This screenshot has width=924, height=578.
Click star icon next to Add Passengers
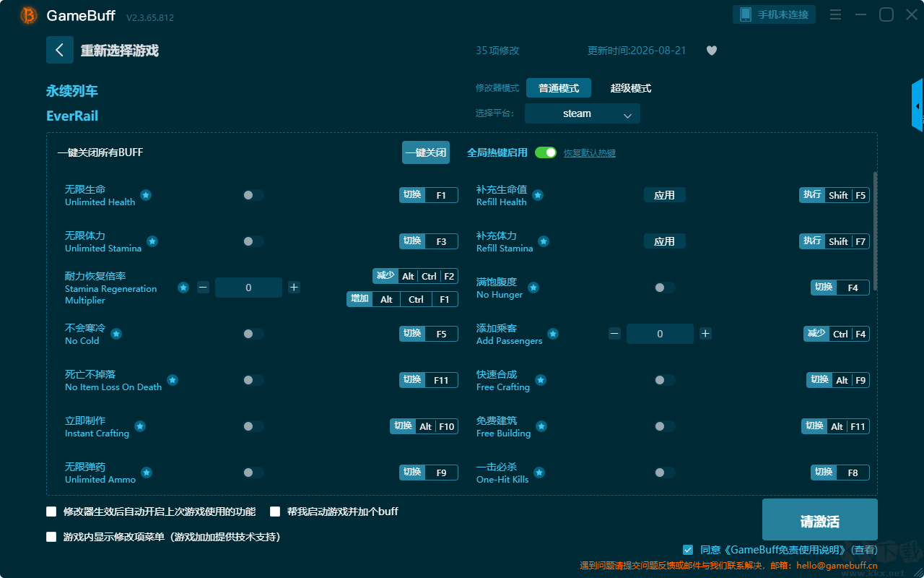(x=553, y=334)
